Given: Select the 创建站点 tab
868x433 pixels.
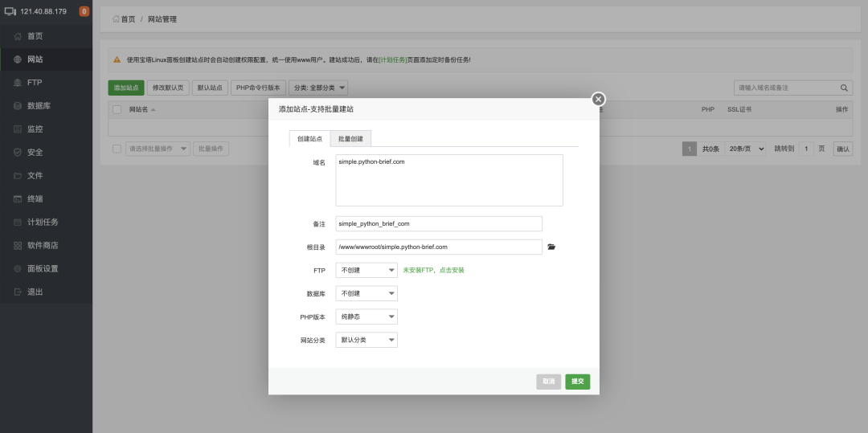Looking at the screenshot, I should tap(309, 139).
